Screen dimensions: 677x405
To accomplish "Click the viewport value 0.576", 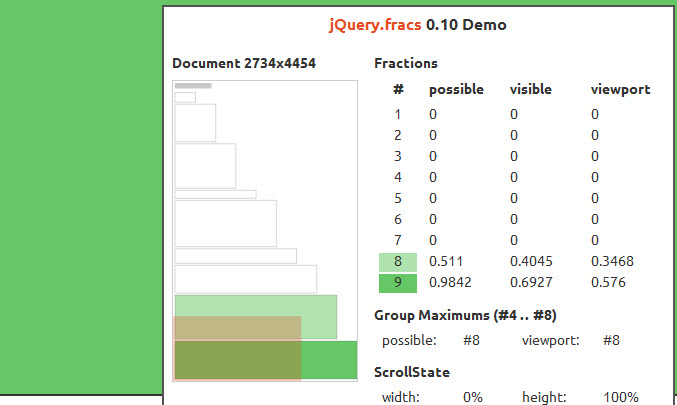I will [x=608, y=282].
